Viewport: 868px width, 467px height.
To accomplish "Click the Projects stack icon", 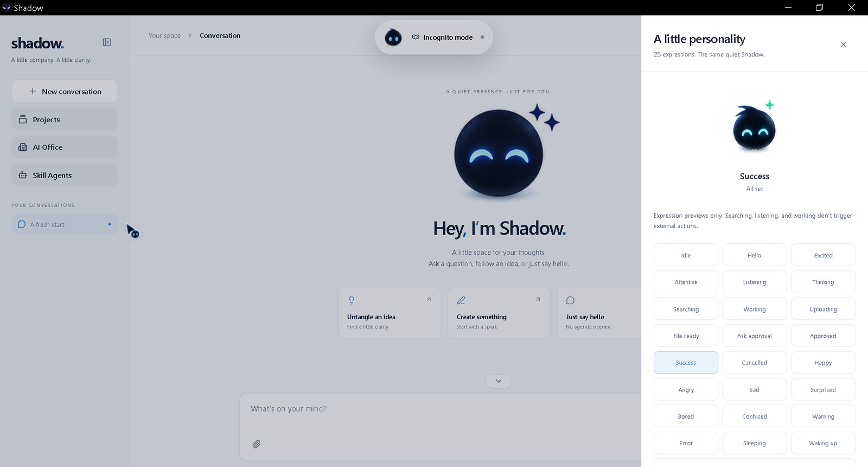I will pos(23,119).
